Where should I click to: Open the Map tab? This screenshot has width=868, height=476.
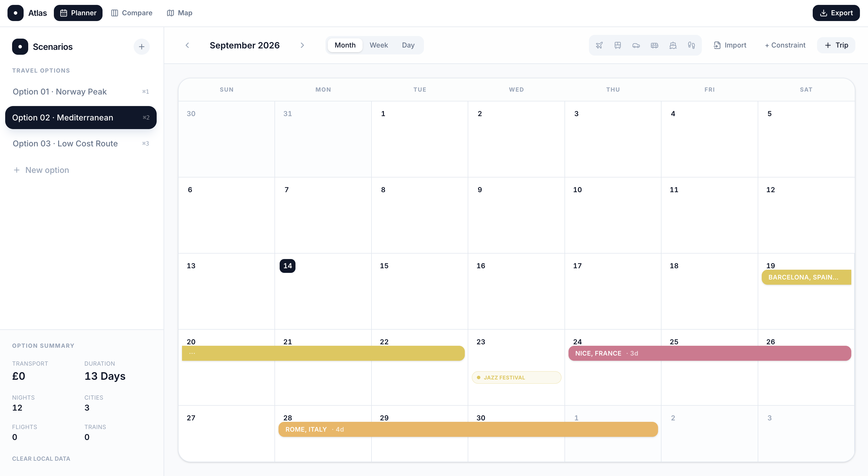pos(180,13)
